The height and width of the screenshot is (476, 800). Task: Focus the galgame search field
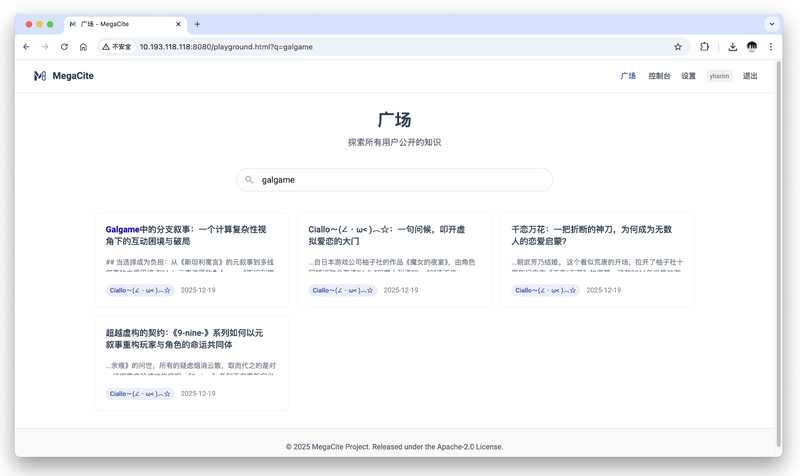tap(394, 180)
